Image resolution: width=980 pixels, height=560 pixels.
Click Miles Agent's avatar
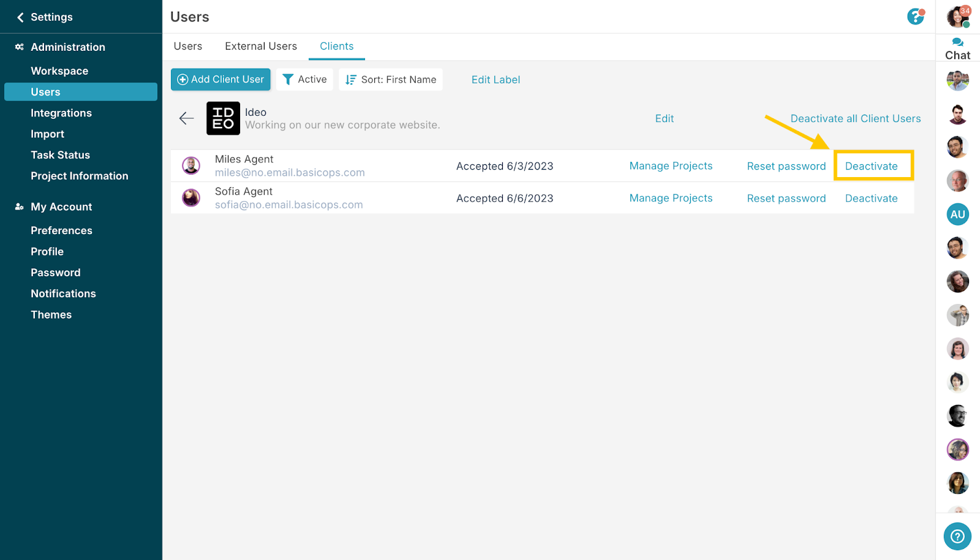point(191,165)
